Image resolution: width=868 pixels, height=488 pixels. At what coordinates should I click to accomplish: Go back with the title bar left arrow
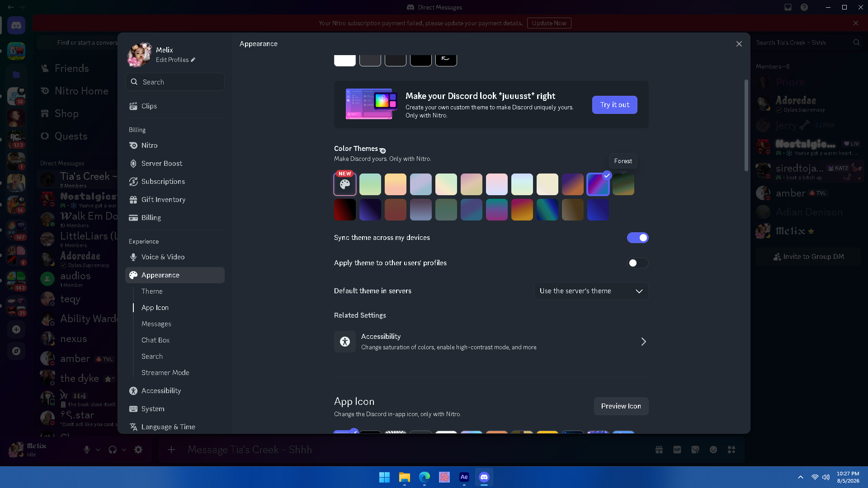[x=11, y=7]
